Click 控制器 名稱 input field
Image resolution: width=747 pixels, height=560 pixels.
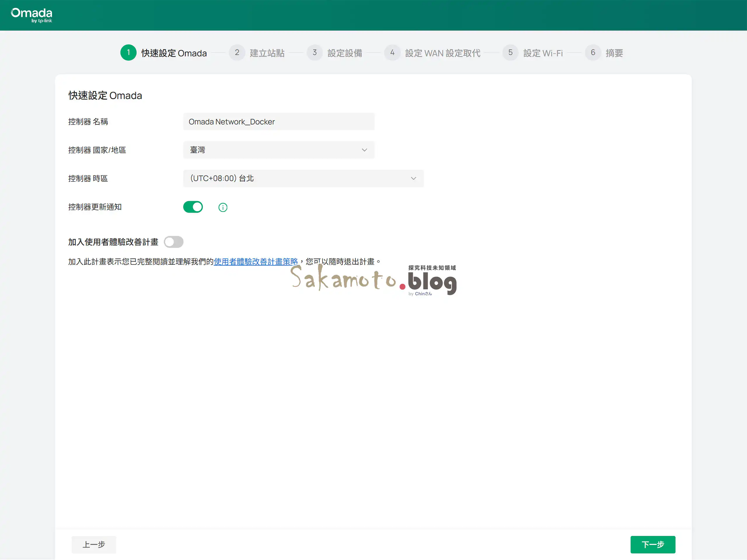click(x=278, y=122)
